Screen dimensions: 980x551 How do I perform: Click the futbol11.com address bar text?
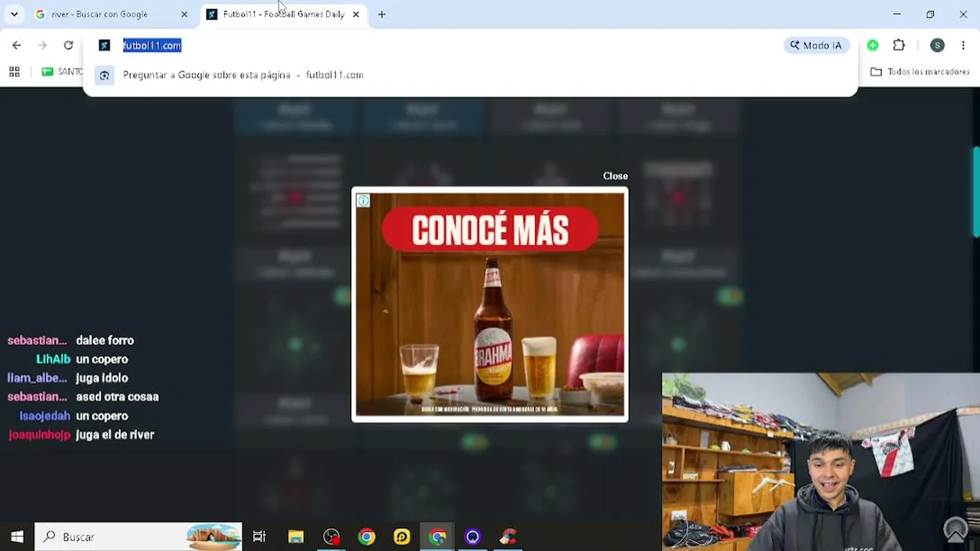point(152,45)
